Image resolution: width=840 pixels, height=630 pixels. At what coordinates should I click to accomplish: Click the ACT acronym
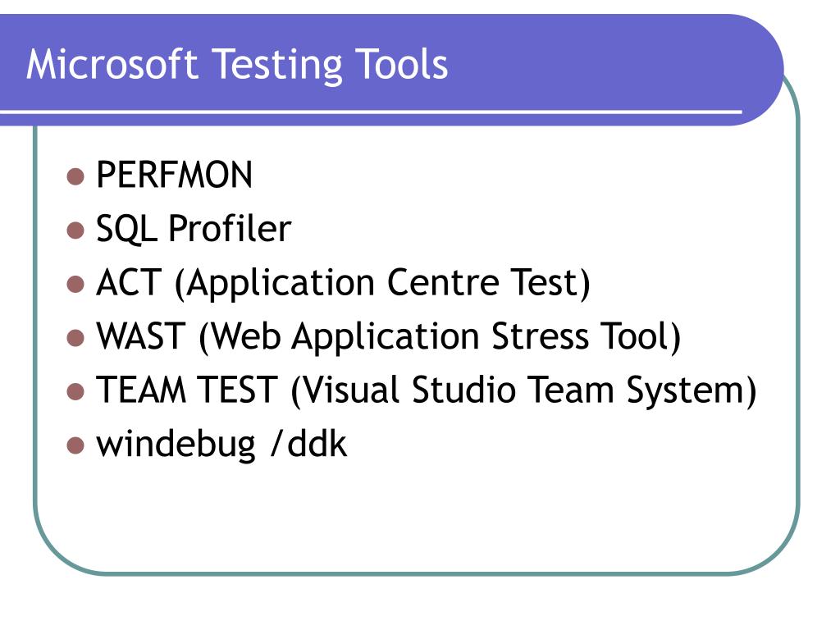click(x=129, y=282)
